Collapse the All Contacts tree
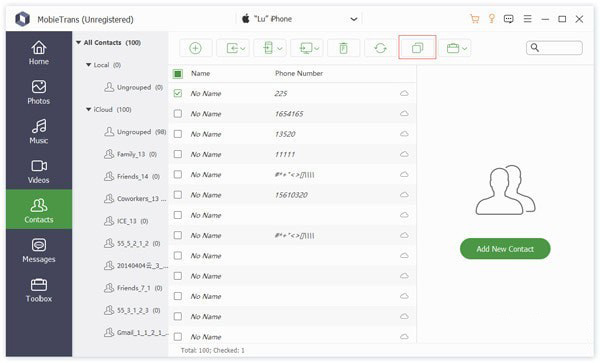 tap(78, 42)
